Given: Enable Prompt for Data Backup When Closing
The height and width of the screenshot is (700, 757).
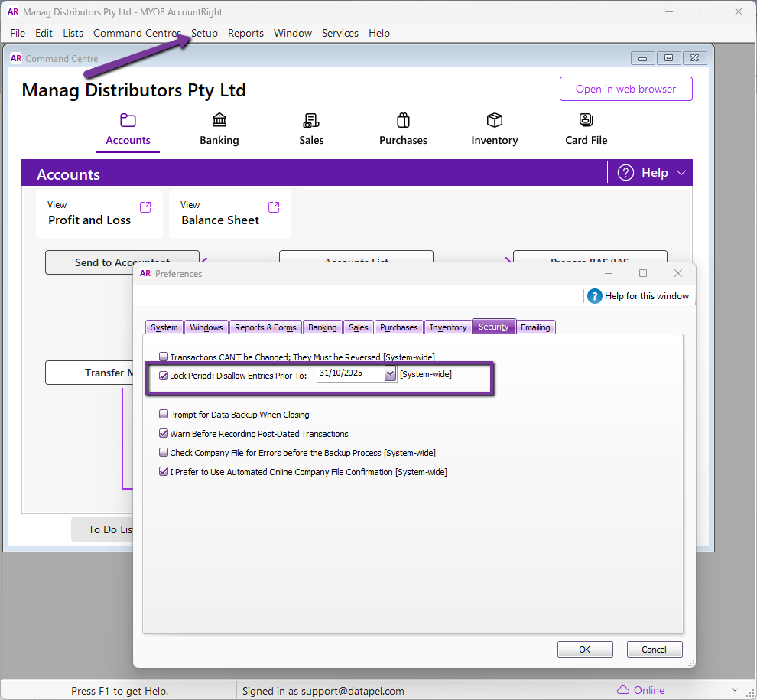Looking at the screenshot, I should click(164, 414).
